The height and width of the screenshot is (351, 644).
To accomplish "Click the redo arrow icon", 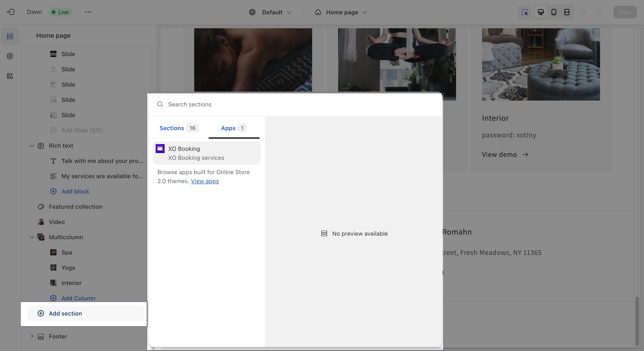I will point(599,12).
